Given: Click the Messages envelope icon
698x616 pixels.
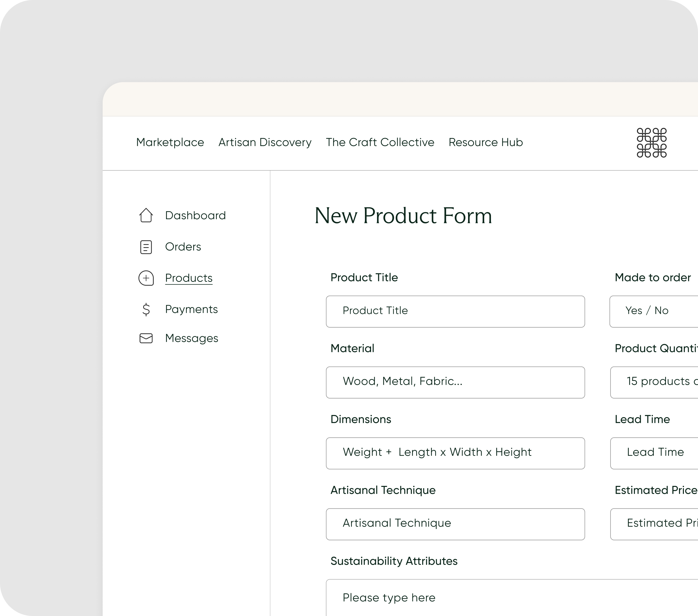Looking at the screenshot, I should coord(146,338).
